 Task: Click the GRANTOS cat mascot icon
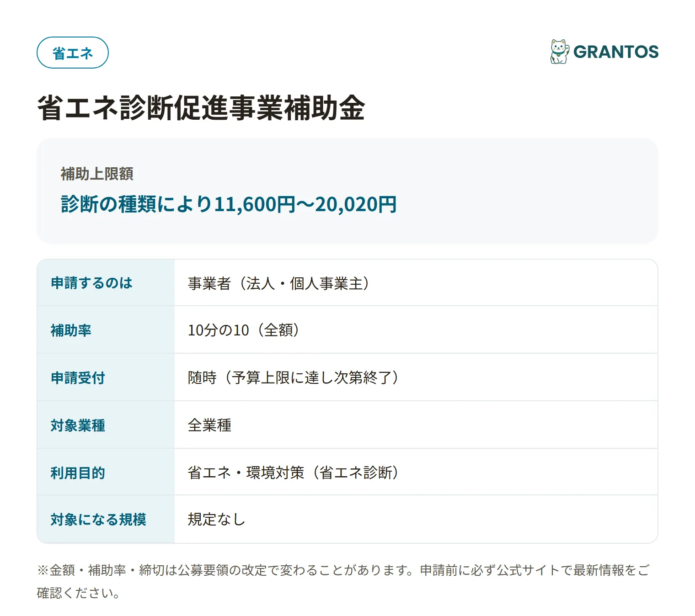[x=560, y=52]
